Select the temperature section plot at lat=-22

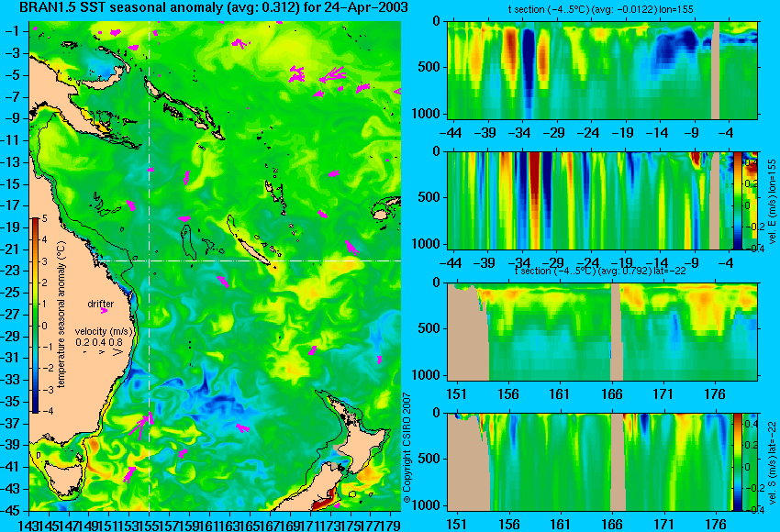point(602,332)
